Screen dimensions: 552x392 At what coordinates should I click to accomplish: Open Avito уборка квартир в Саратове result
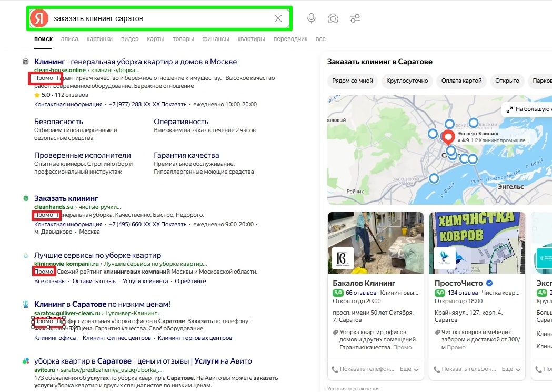pos(143,361)
